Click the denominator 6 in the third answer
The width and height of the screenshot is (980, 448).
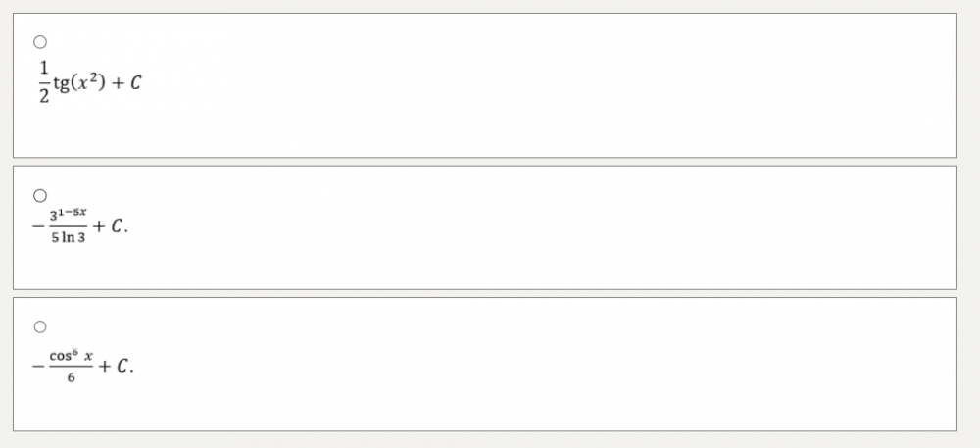(x=71, y=379)
